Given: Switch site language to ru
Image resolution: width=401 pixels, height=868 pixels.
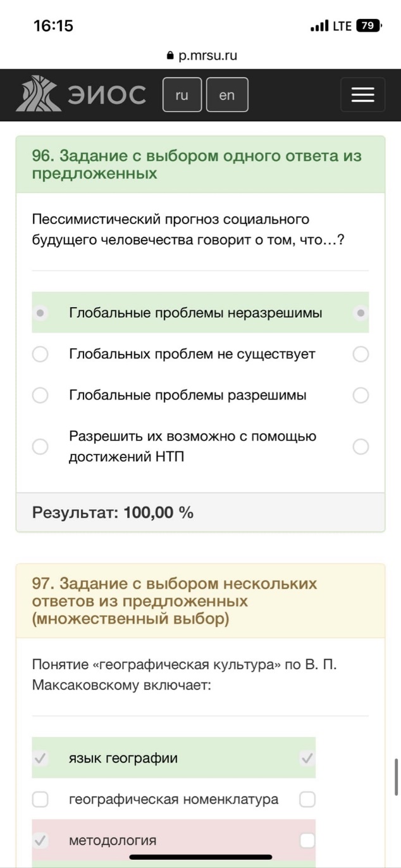Looking at the screenshot, I should (182, 95).
